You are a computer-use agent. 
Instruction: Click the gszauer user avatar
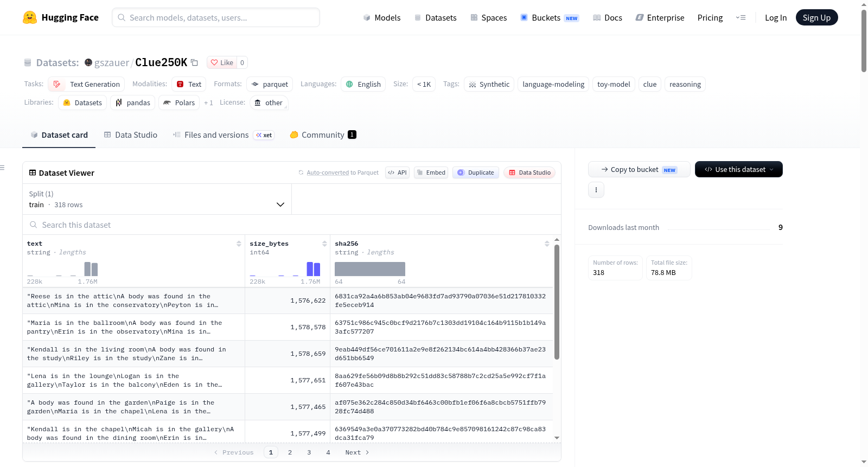point(88,62)
